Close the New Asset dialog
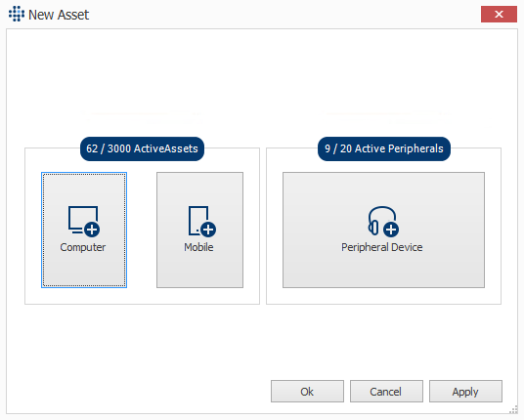524x420 pixels. (499, 14)
